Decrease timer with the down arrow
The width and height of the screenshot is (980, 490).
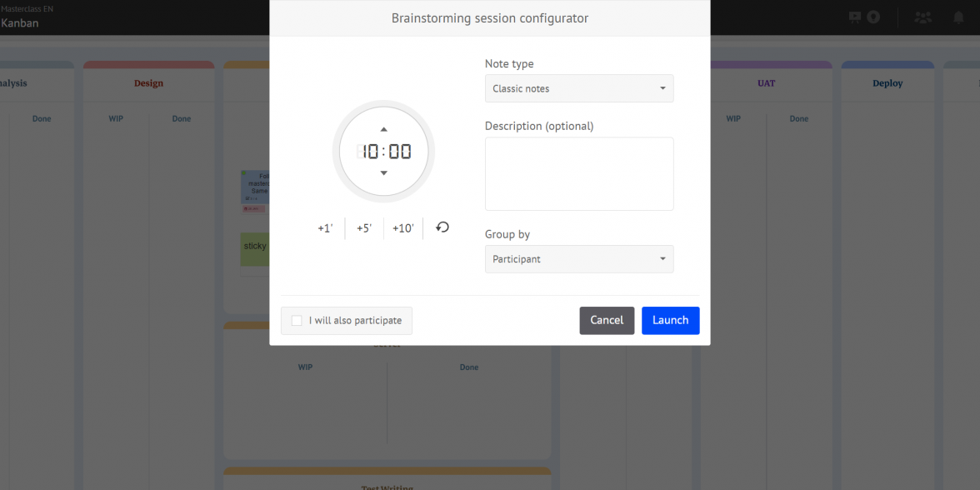tap(383, 173)
